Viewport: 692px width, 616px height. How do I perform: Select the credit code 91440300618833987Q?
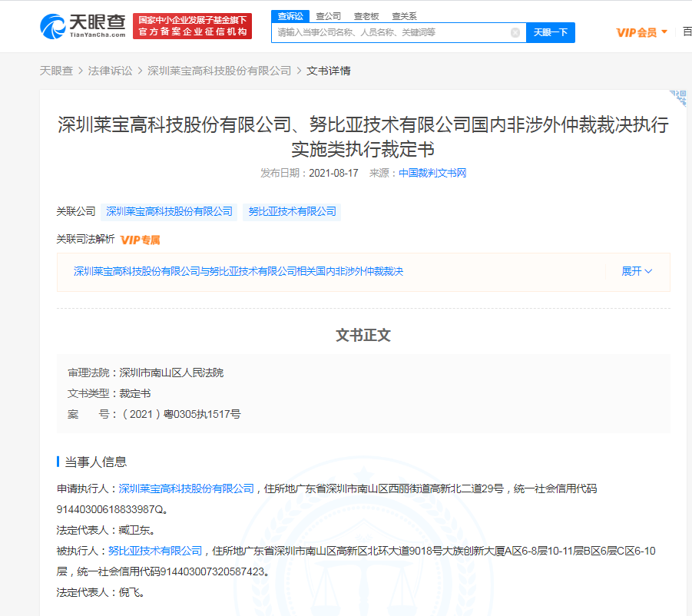[110, 510]
